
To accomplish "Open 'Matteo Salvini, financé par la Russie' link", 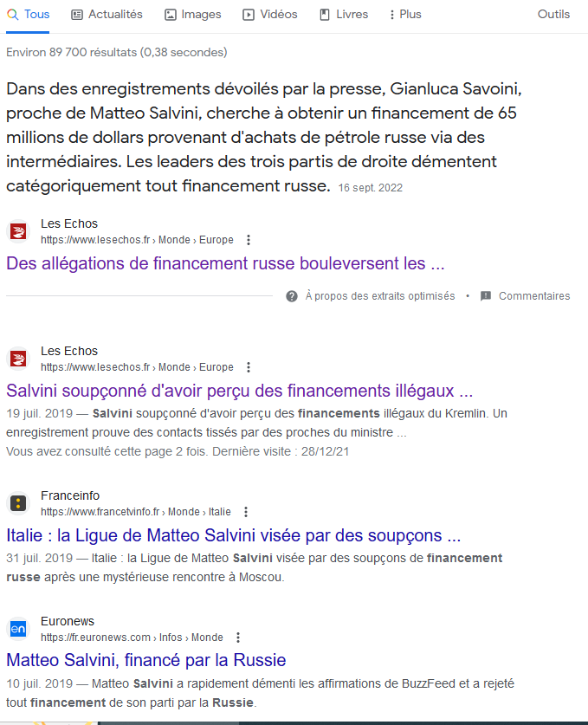I will coord(146,660).
